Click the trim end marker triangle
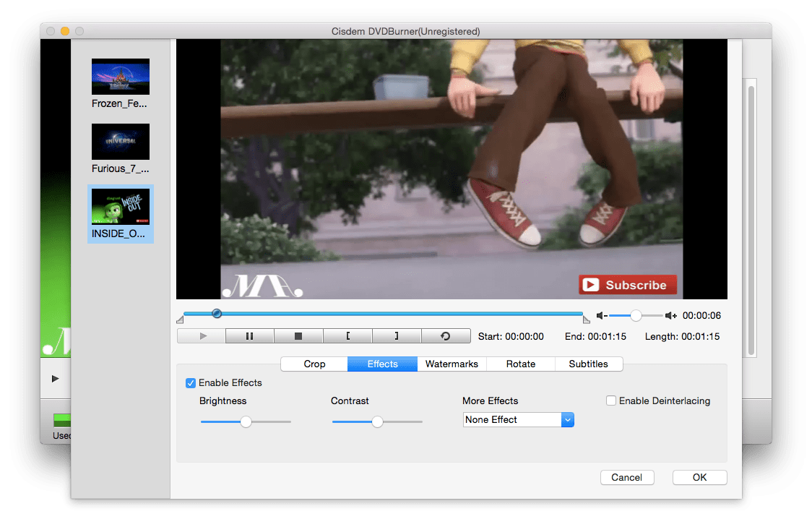Viewport: 812px width, 514px height. (586, 320)
